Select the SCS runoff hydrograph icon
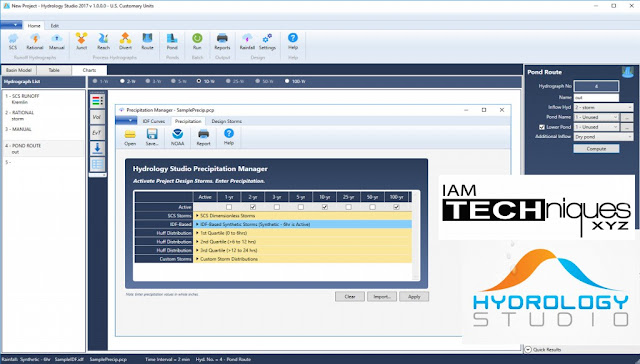 point(13,42)
